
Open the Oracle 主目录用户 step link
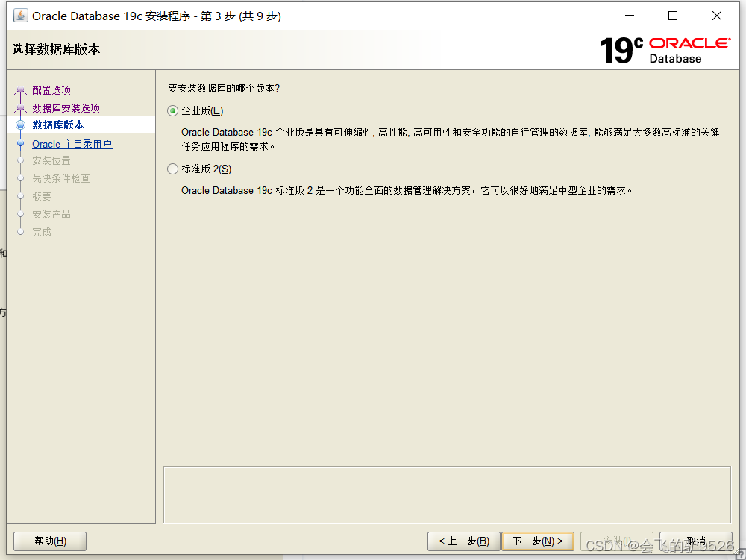(x=70, y=144)
